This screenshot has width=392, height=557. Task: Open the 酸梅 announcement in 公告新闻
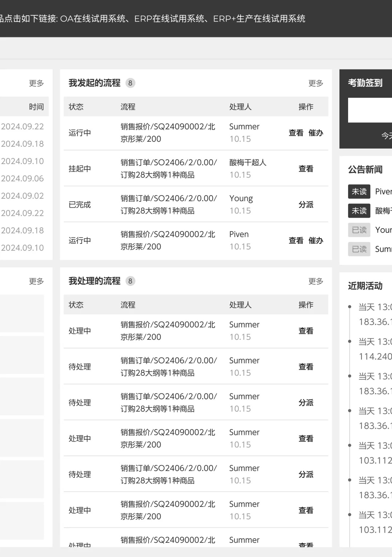(383, 211)
